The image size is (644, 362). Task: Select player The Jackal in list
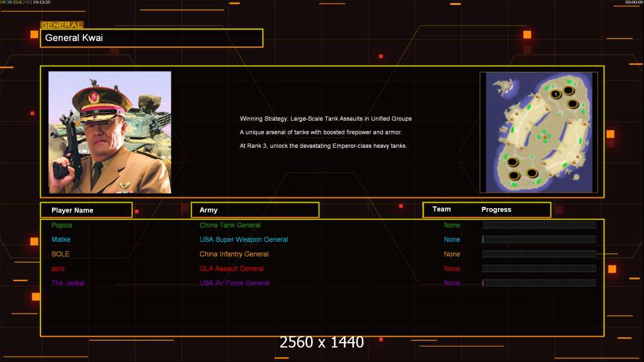coord(68,283)
